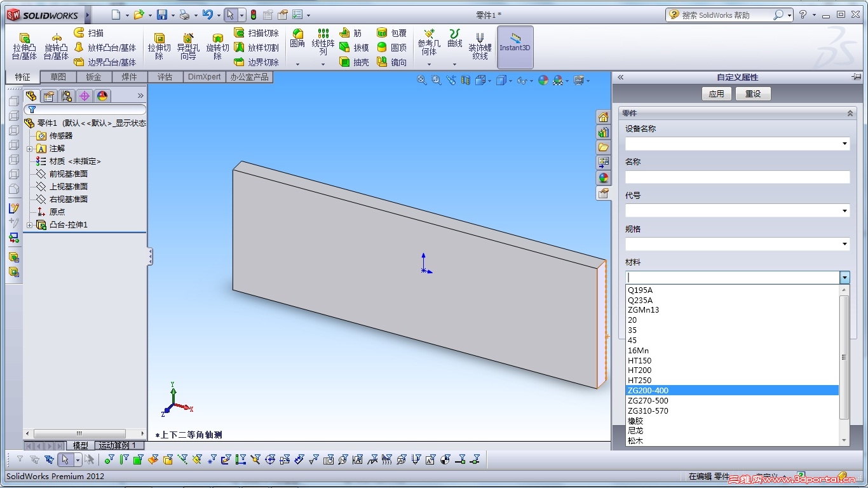The image size is (868, 488).
Task: Insert a 装饰螺纹线 cosmetic thread
Action: (x=480, y=46)
